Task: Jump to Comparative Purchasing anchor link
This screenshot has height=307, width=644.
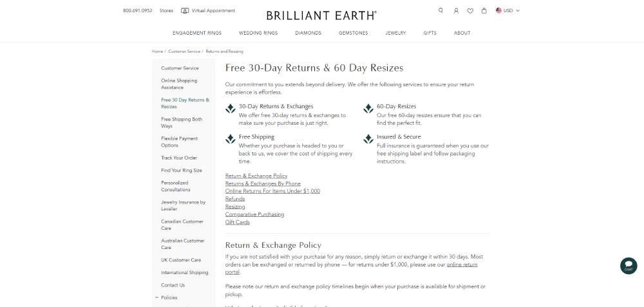Action: pos(254,214)
